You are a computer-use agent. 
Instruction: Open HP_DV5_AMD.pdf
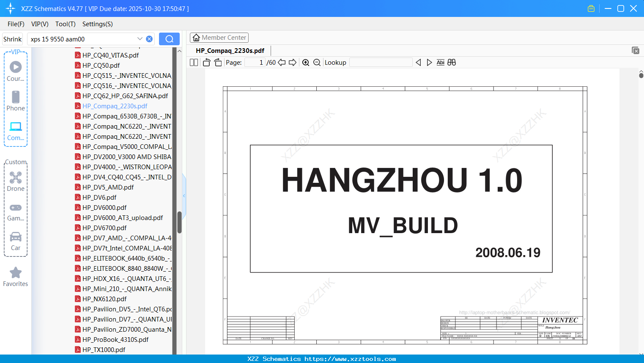[x=104, y=187]
